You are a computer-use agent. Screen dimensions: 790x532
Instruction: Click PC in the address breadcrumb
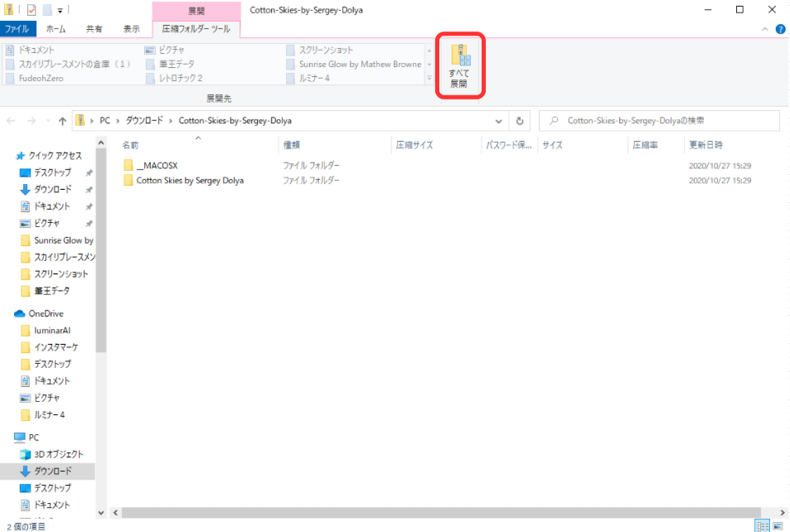point(104,121)
